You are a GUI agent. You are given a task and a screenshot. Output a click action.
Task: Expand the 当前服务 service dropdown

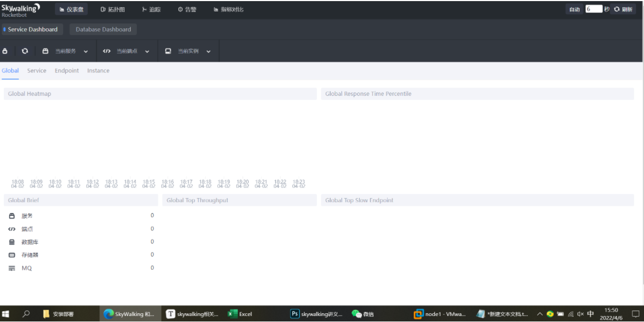pyautogui.click(x=65, y=51)
